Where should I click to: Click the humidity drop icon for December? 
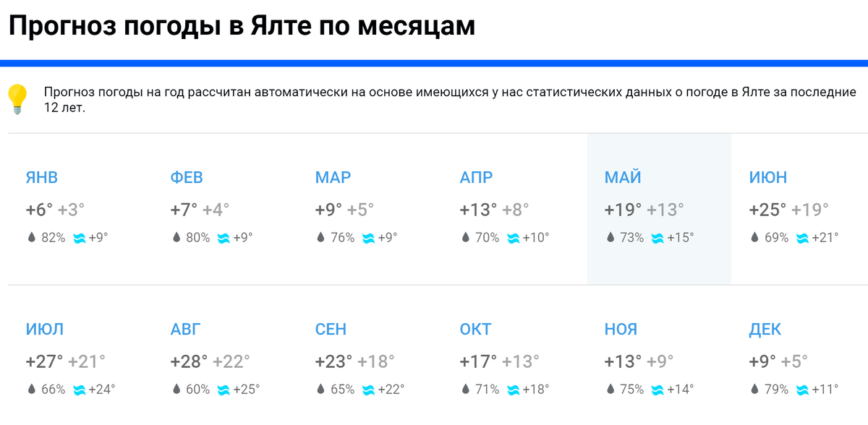[754, 388]
